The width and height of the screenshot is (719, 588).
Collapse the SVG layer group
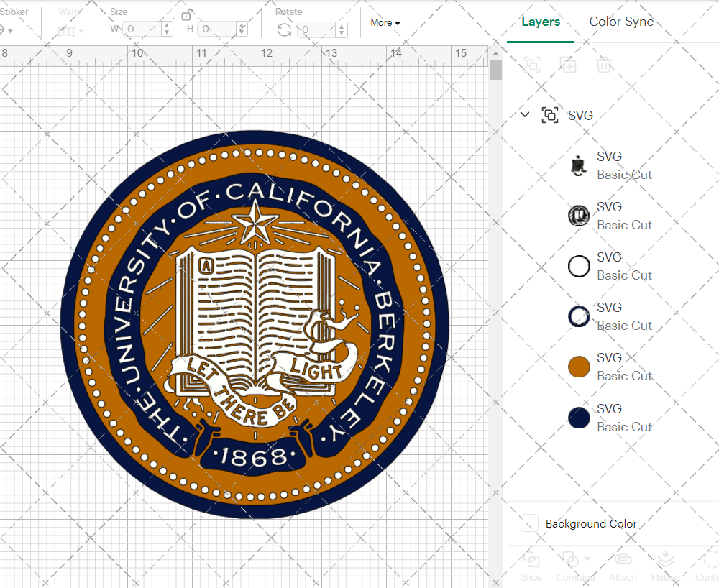click(x=524, y=114)
